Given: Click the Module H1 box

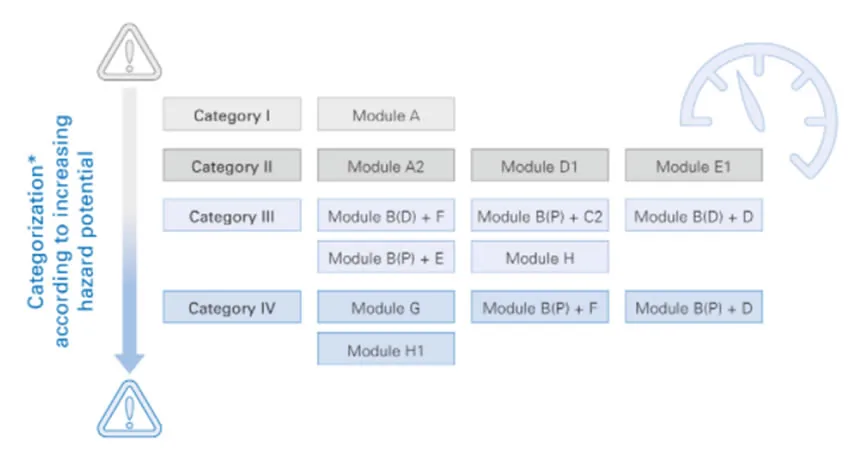Looking at the screenshot, I should click(x=386, y=348).
